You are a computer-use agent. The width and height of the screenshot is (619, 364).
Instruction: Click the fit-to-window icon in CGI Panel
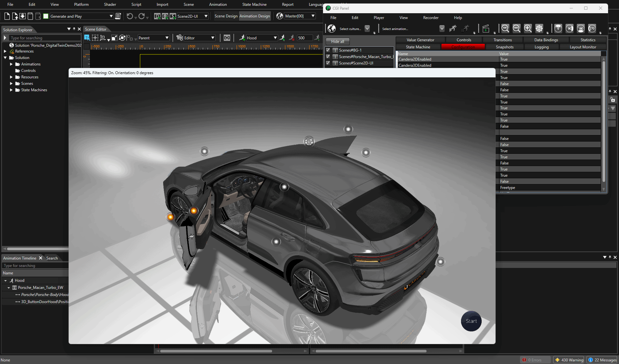click(539, 29)
